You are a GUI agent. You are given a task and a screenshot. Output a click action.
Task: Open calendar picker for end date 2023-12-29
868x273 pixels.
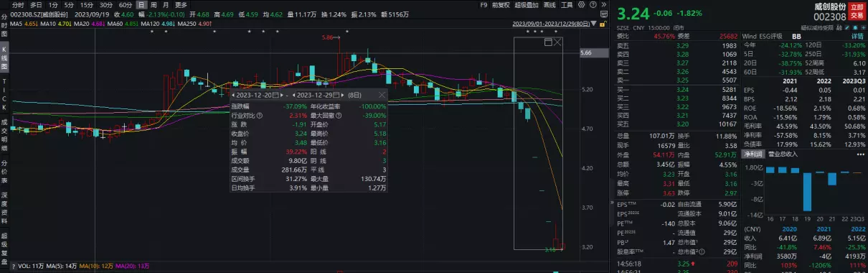coord(336,95)
